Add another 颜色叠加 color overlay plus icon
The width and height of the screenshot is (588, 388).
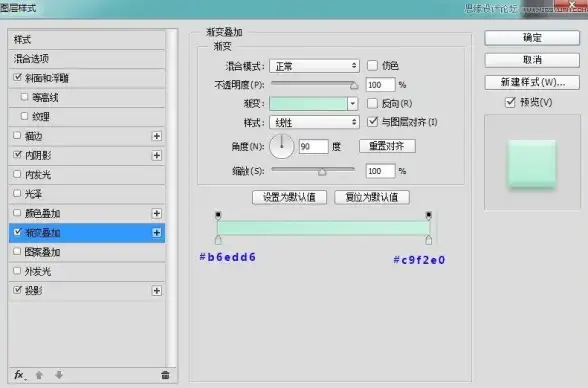(157, 213)
